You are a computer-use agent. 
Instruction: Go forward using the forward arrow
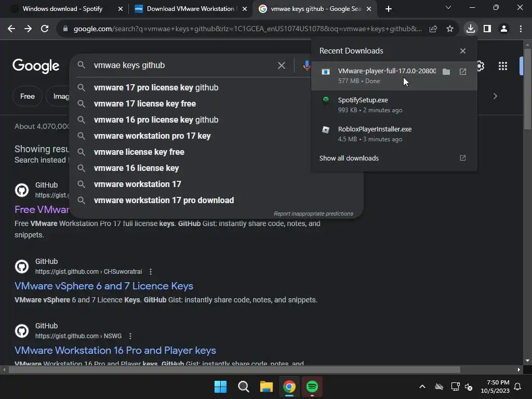coord(28,29)
